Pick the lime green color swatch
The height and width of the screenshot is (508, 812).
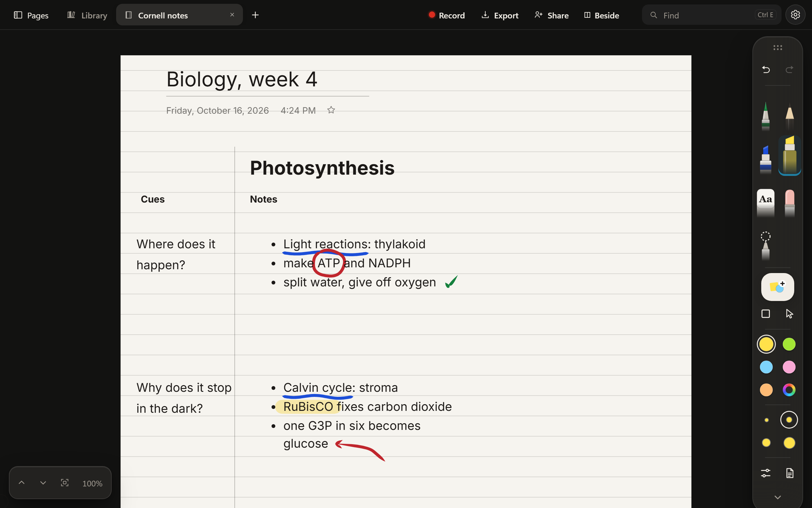(x=789, y=344)
